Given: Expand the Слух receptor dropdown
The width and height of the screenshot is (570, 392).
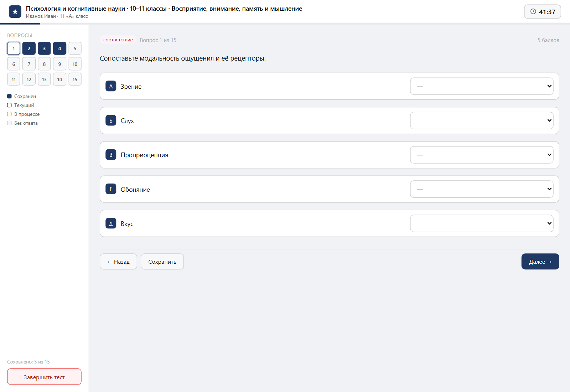Looking at the screenshot, I should click(x=482, y=120).
